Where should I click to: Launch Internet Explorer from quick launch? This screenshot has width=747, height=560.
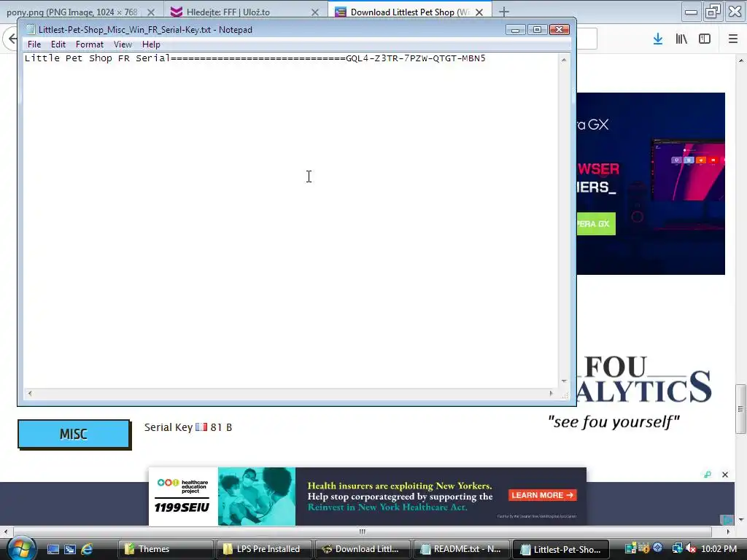(x=88, y=549)
